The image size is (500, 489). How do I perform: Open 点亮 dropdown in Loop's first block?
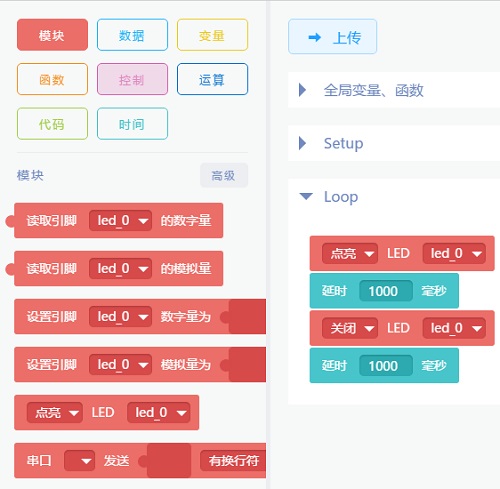click(350, 254)
